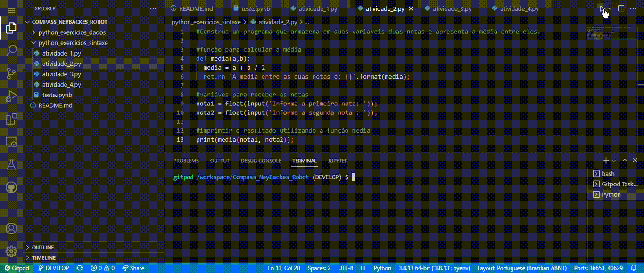Select the Gitpod Task terminal instance
This screenshot has width=644, height=273.
[616, 184]
